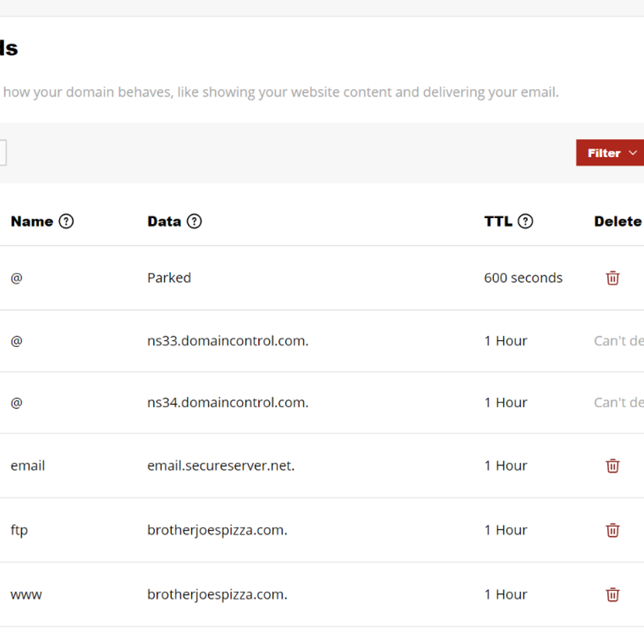
Task: Delete the email.secureserver.net record
Action: click(612, 466)
